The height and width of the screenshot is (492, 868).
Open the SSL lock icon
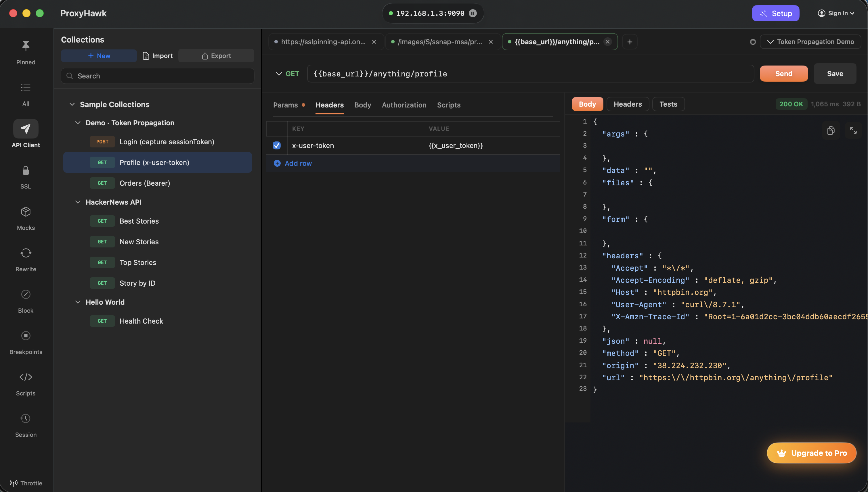(x=26, y=170)
